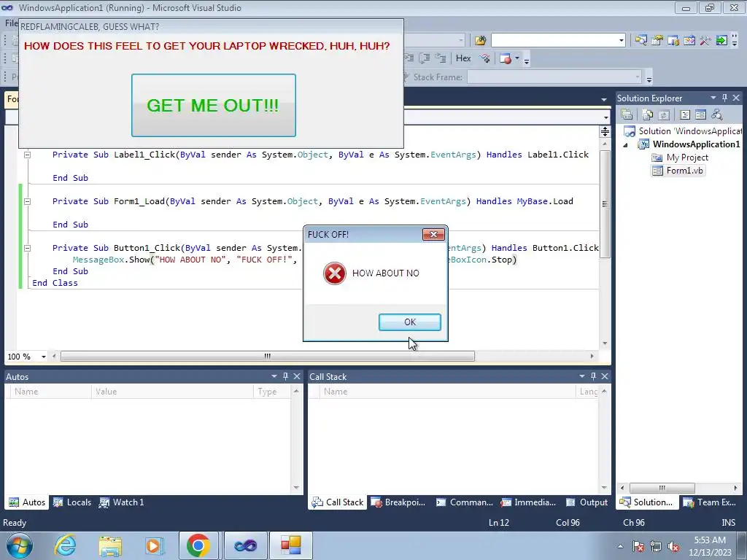Open Internet Explorer from the taskbar
The width and height of the screenshot is (747, 560).
pyautogui.click(x=65, y=545)
